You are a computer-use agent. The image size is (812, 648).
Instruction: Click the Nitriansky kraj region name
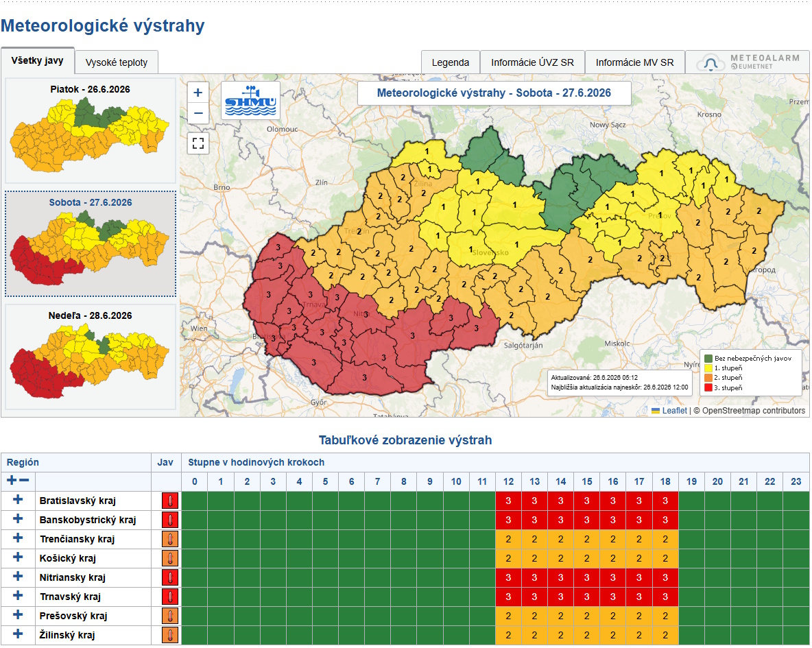73,577
